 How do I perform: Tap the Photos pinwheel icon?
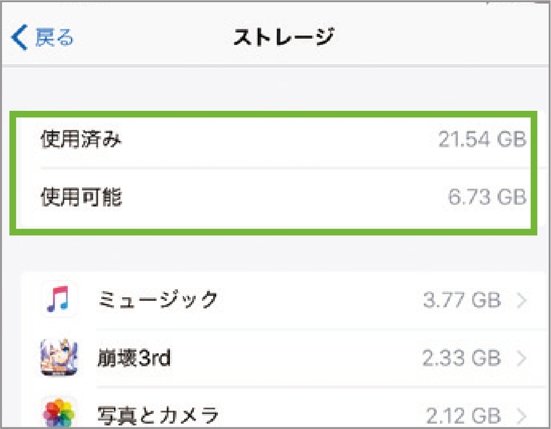pos(59,414)
